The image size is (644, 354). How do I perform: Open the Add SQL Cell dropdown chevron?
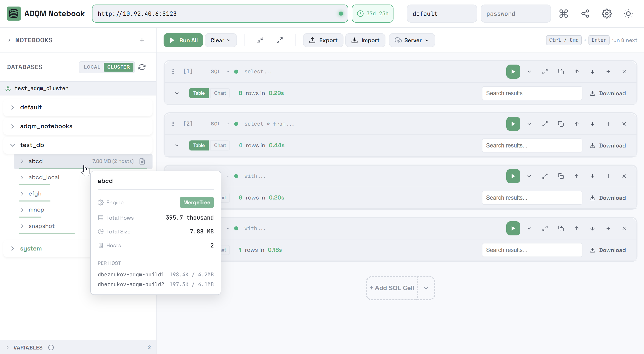coord(426,288)
